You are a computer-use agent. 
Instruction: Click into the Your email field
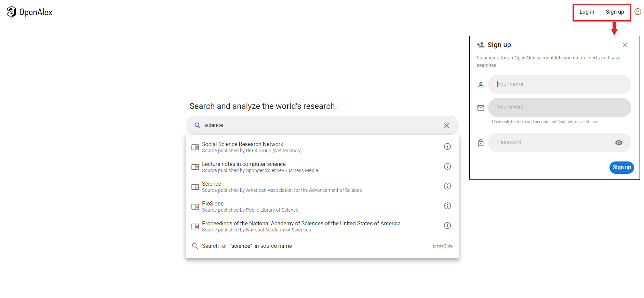click(x=559, y=108)
